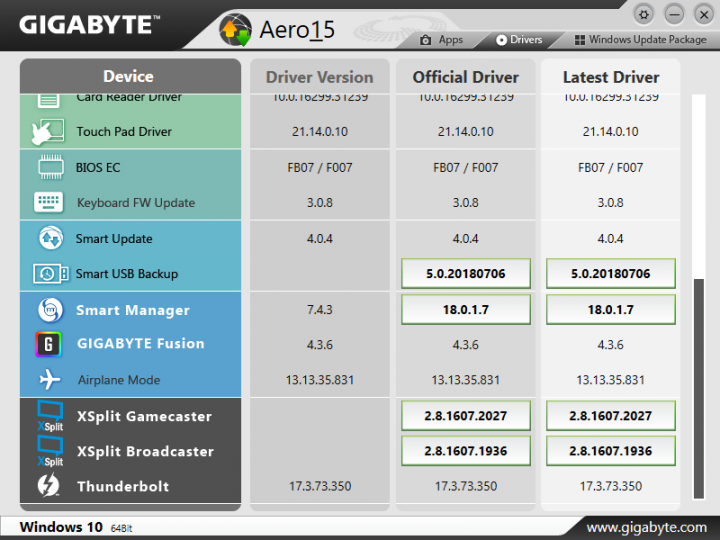720x540 pixels.
Task: Click the Touch Pad Driver hand icon
Action: (x=48, y=132)
